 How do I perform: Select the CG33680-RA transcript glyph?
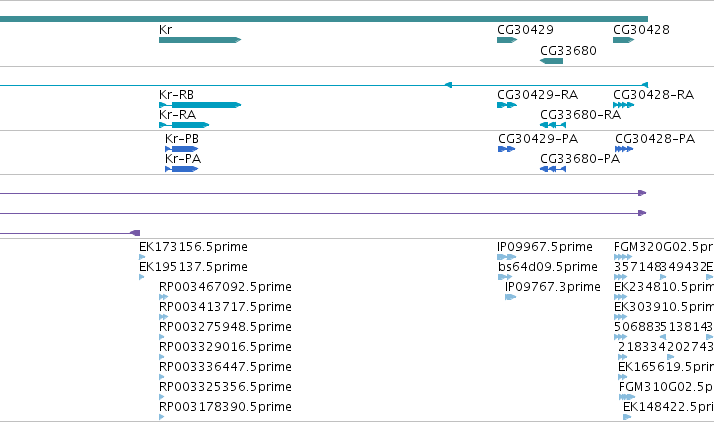[553, 125]
